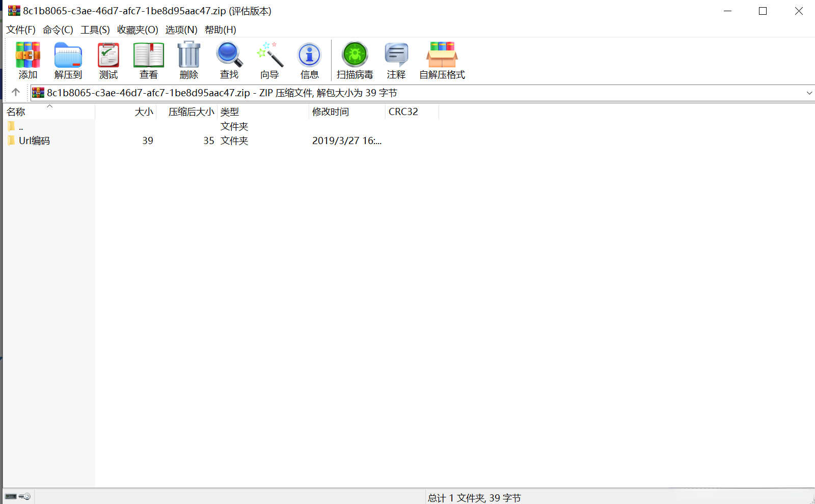Viewport: 815px width, 504px height.
Task: Click the status bar total '总计 1 文件夹' text
Action: click(x=474, y=498)
